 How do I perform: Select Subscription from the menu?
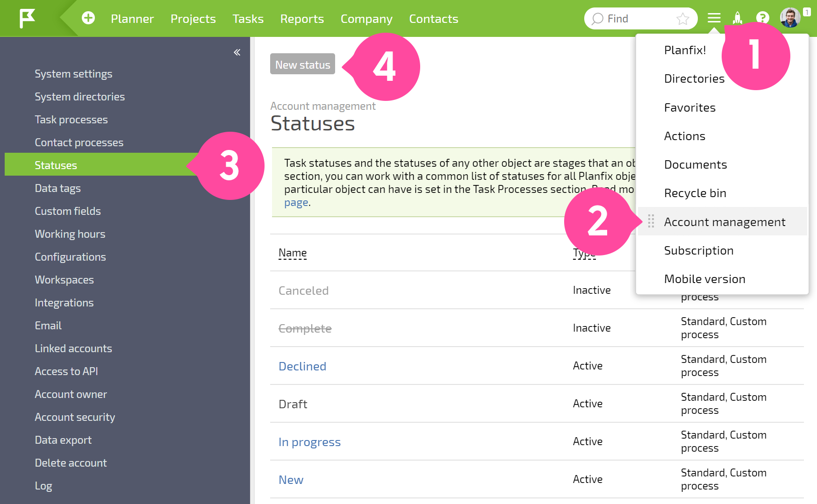click(699, 250)
